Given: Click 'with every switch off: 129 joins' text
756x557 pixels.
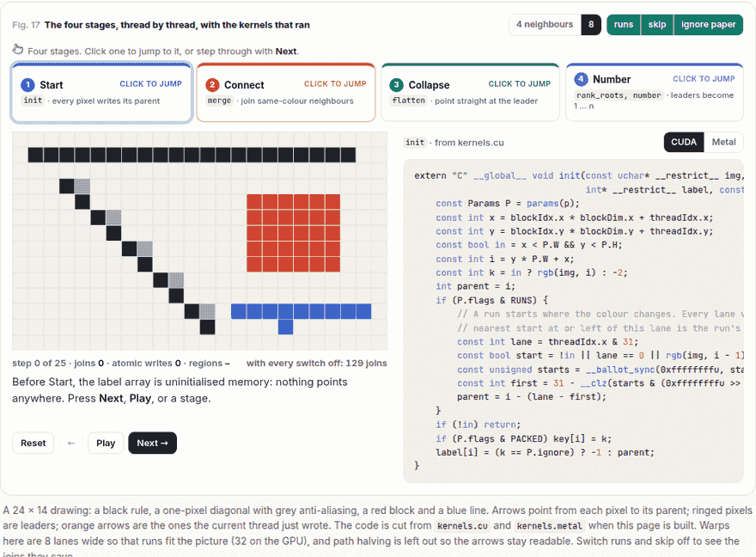Looking at the screenshot, I should (316, 363).
